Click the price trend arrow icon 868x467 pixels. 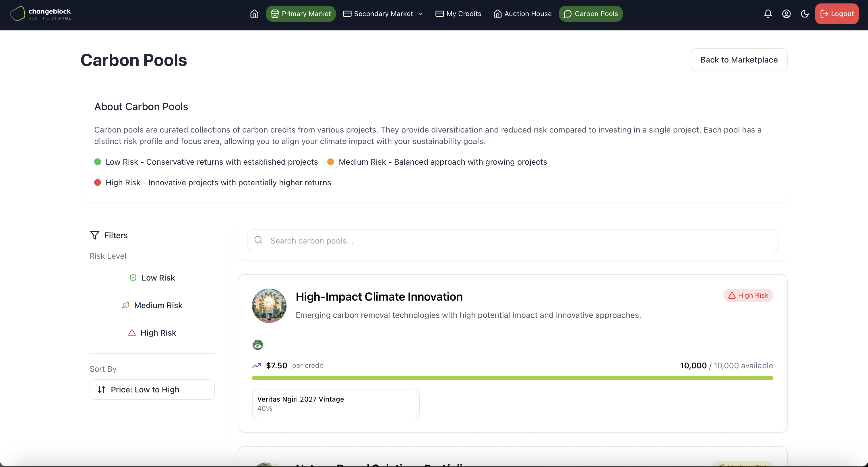tap(257, 365)
